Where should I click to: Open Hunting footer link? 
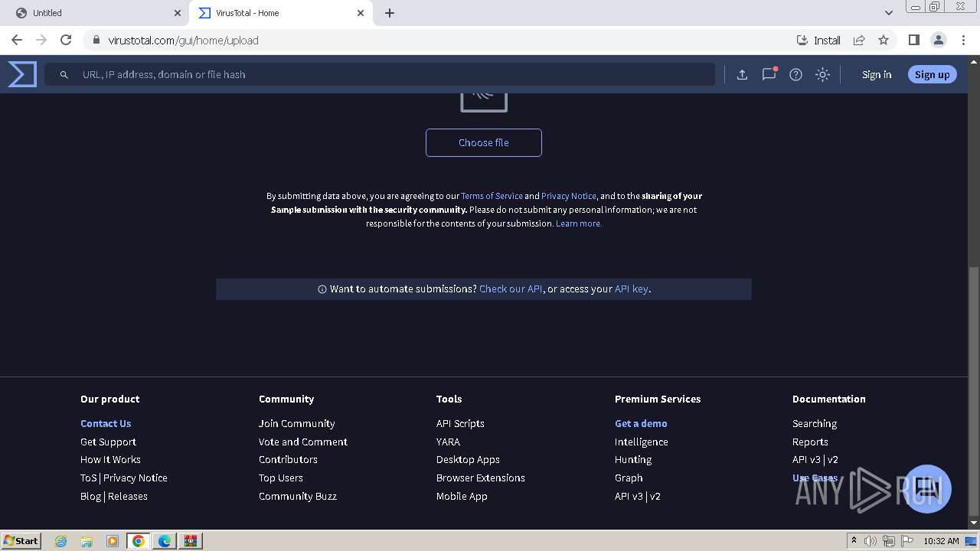[633, 459]
